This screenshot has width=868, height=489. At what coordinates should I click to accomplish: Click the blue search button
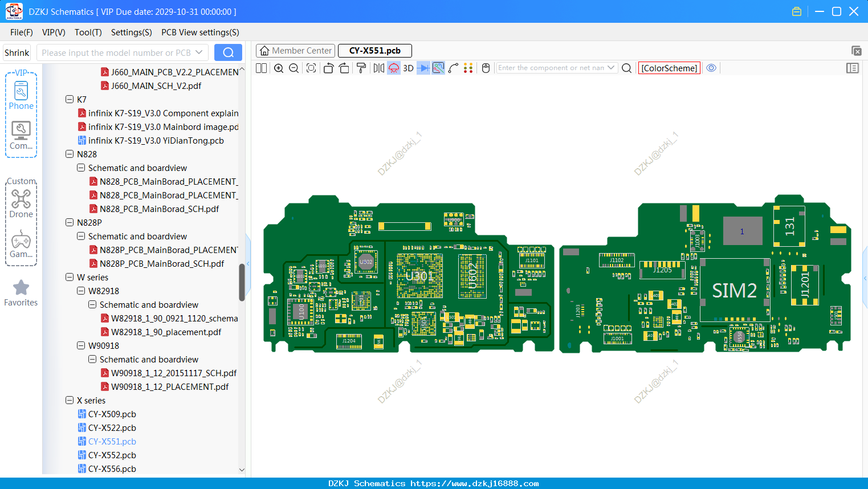tap(228, 52)
